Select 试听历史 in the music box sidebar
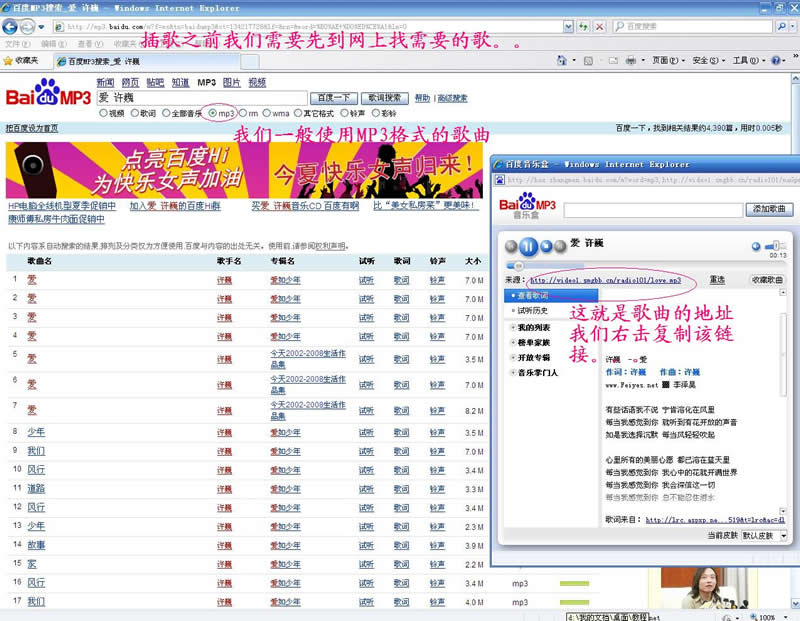 tap(532, 311)
